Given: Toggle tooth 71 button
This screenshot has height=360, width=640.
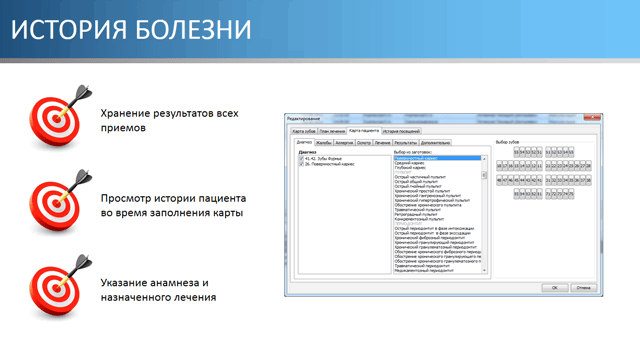Looking at the screenshot, I should [548, 194].
